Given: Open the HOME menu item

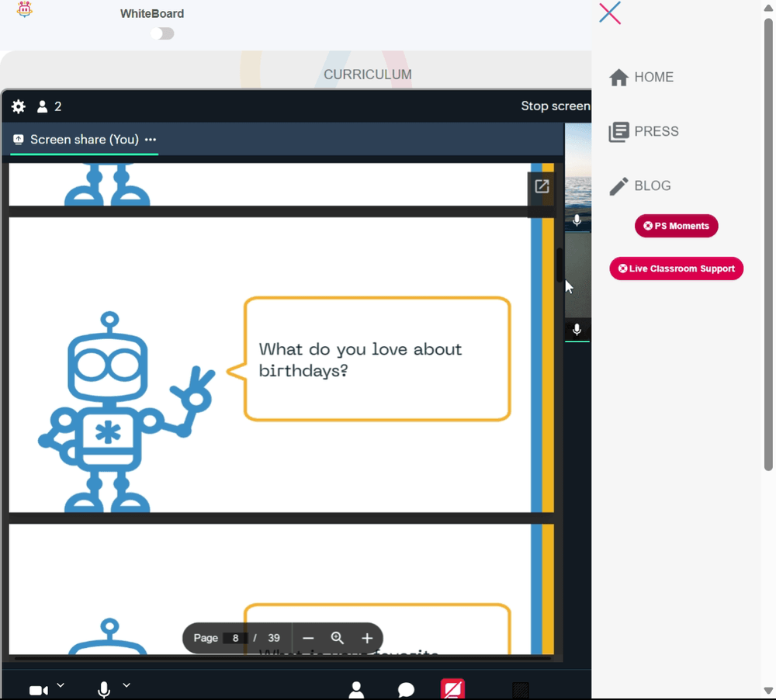Looking at the screenshot, I should [642, 78].
